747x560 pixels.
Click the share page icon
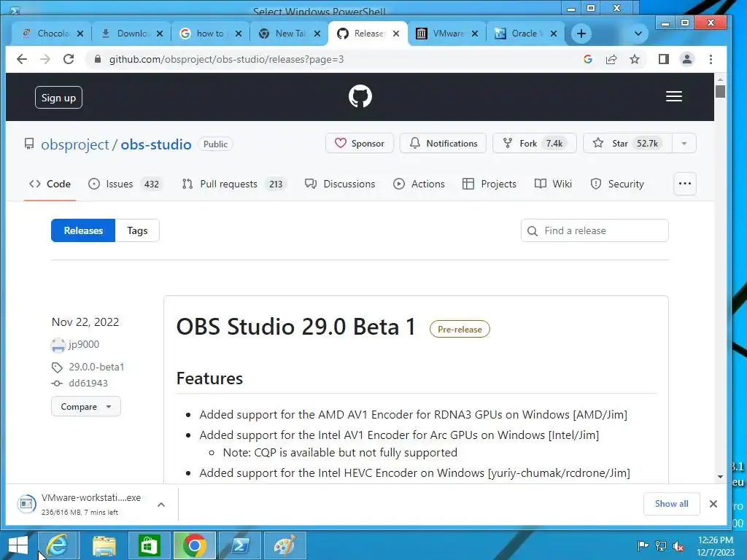(x=611, y=59)
